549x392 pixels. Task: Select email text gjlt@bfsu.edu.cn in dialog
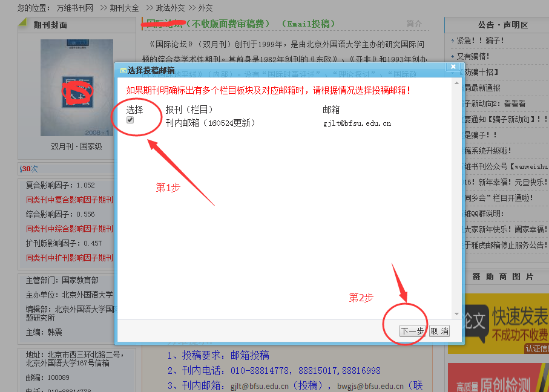coord(357,123)
